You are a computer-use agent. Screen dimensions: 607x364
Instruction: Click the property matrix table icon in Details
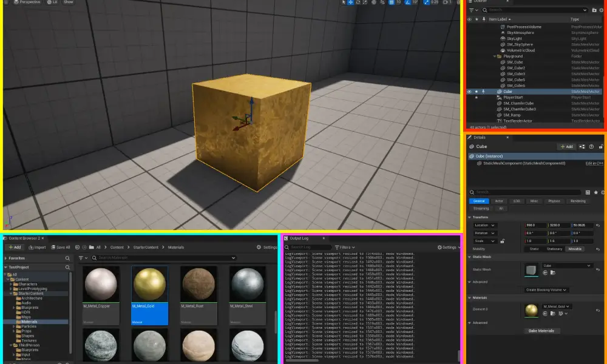tap(588, 192)
